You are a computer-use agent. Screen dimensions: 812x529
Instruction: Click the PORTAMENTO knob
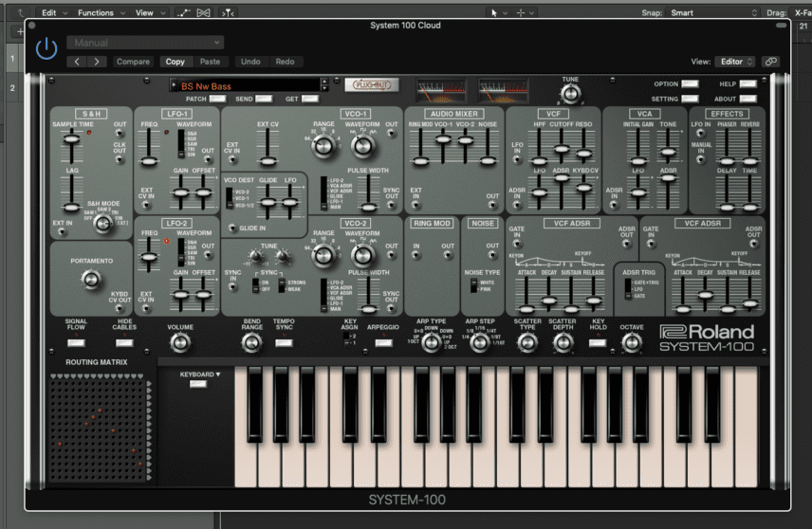pyautogui.click(x=91, y=280)
